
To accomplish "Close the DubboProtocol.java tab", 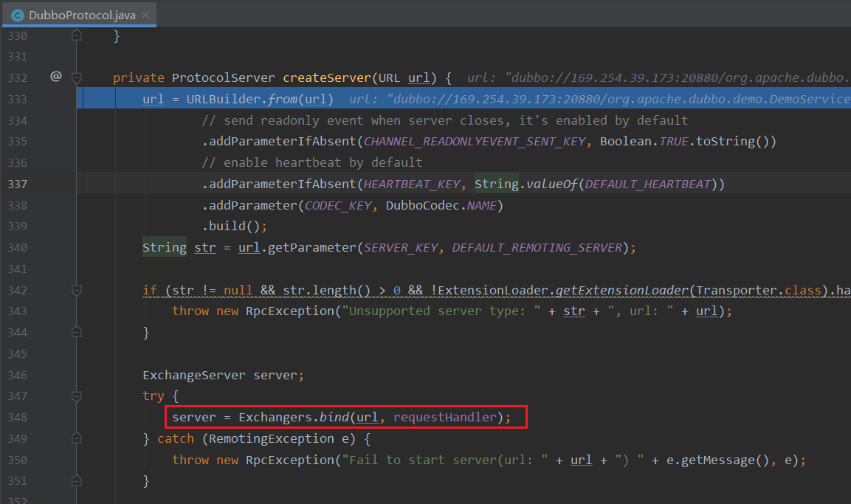I will pyautogui.click(x=145, y=15).
